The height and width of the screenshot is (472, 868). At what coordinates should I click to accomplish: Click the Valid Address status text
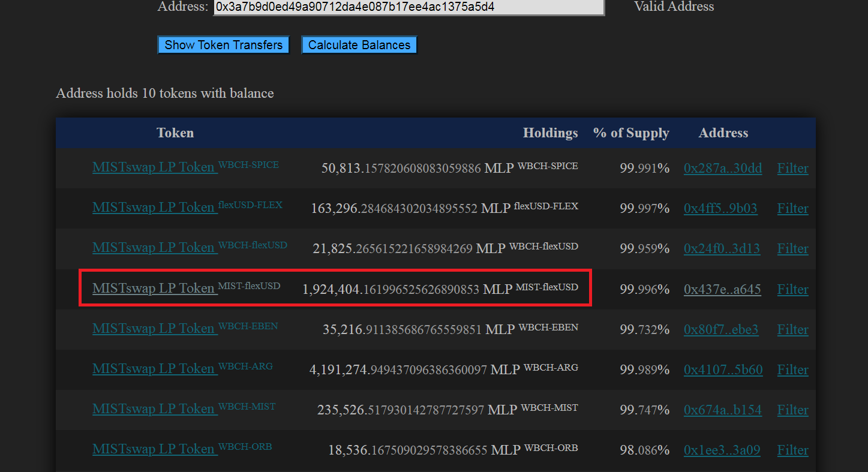coord(674,7)
